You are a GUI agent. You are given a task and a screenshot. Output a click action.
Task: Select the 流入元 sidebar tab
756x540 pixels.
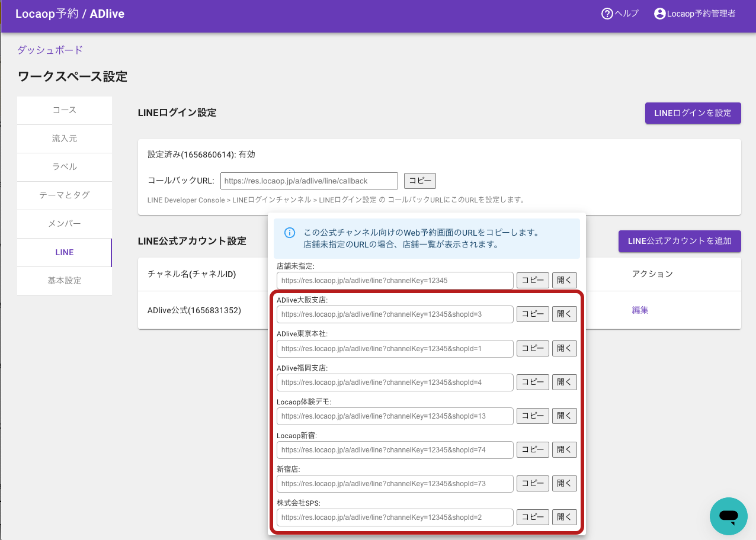(65, 139)
